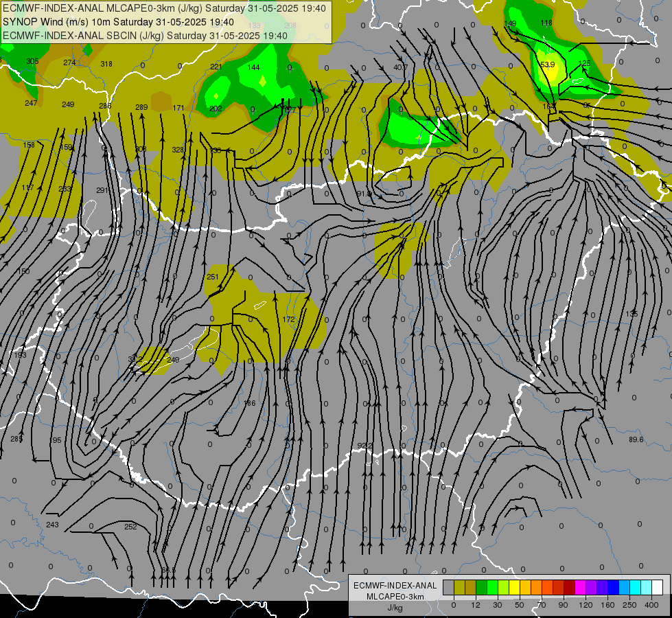Click the legend title ECMWF-INDEX-ANAL

tap(395, 586)
